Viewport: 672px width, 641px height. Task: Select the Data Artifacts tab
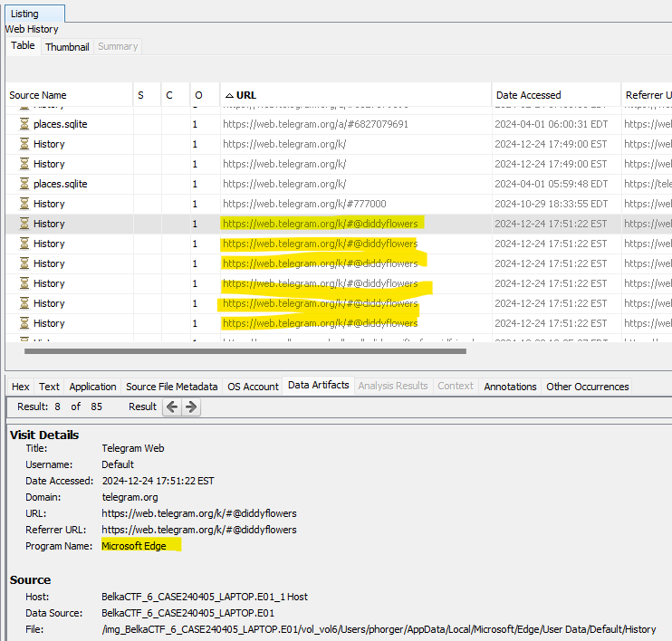(319, 385)
